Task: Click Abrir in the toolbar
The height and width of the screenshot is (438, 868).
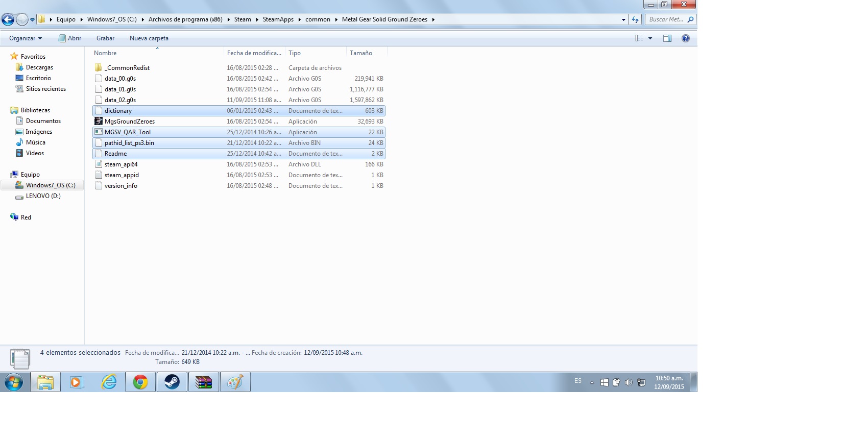Action: pos(70,38)
